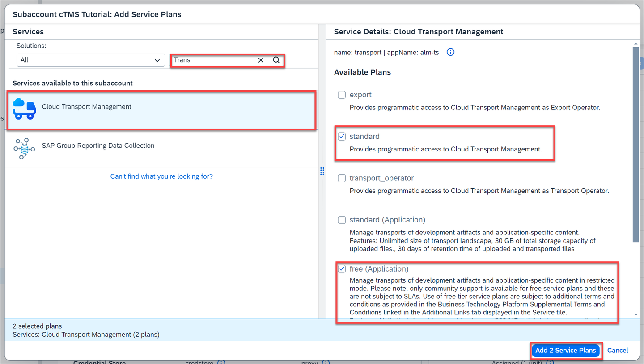Click 'Services available to this subaccount' label
Screen dimensions: 644x364
click(x=72, y=84)
